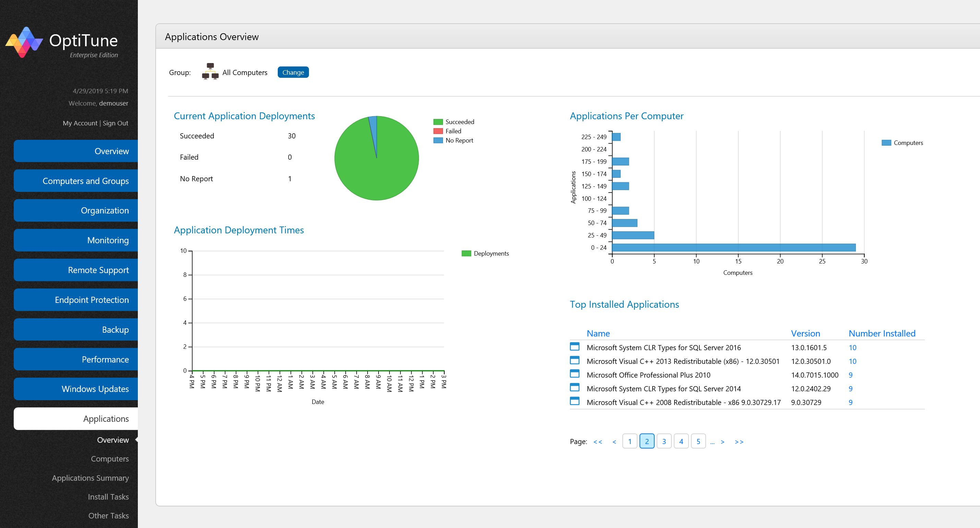Select the Endpoint Protection sidebar icon button
The width and height of the screenshot is (980, 528).
click(x=75, y=299)
